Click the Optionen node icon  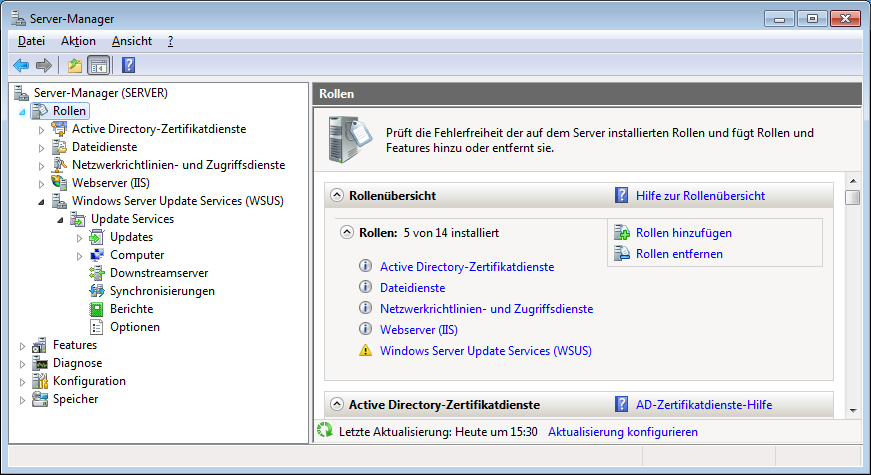point(97,327)
